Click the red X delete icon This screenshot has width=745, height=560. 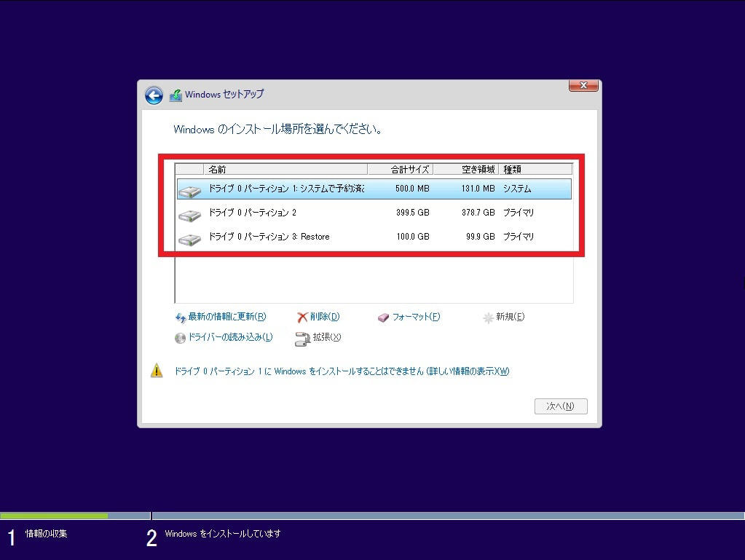point(302,318)
